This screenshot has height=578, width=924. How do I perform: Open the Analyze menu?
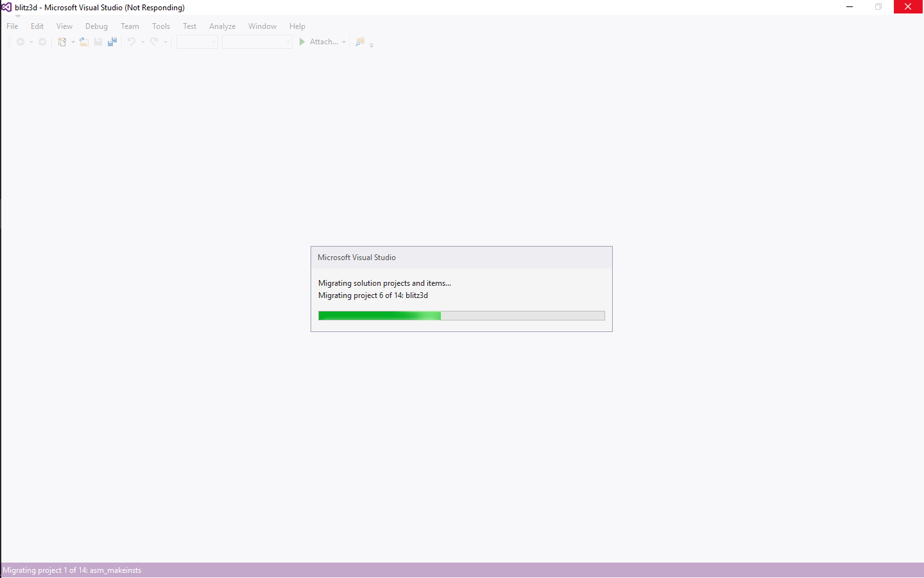coord(222,26)
